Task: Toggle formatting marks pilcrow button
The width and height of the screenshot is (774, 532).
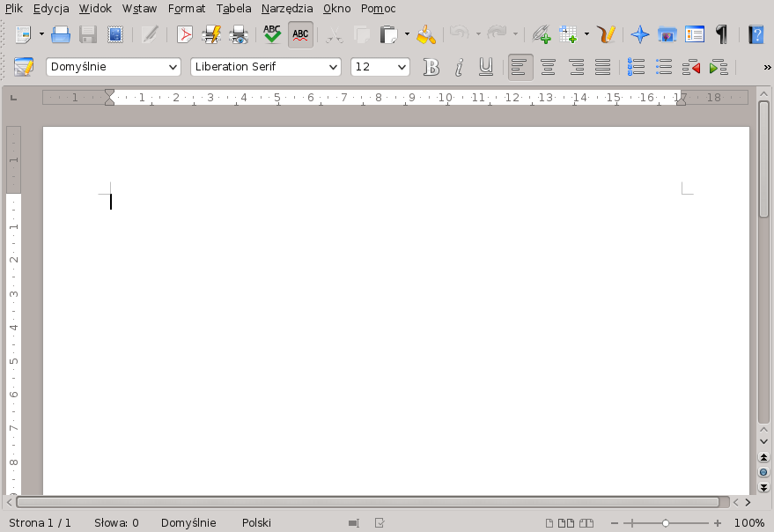Action: click(722, 35)
